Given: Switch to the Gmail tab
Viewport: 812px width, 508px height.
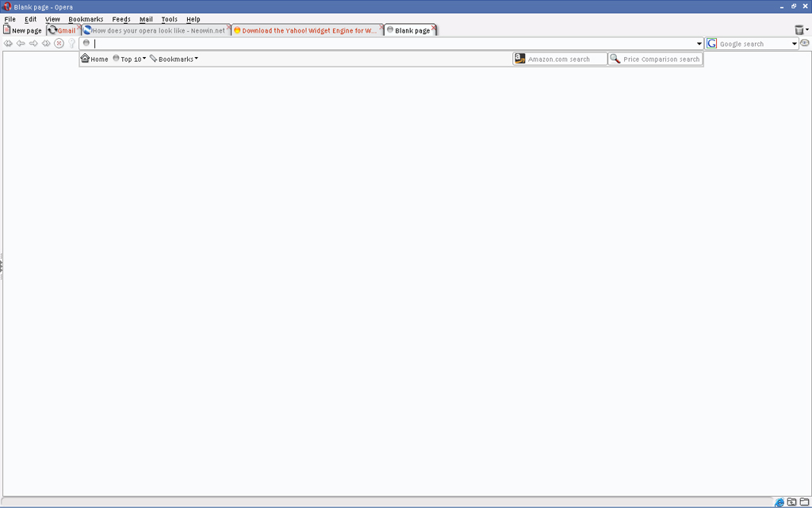Looking at the screenshot, I should point(63,31).
